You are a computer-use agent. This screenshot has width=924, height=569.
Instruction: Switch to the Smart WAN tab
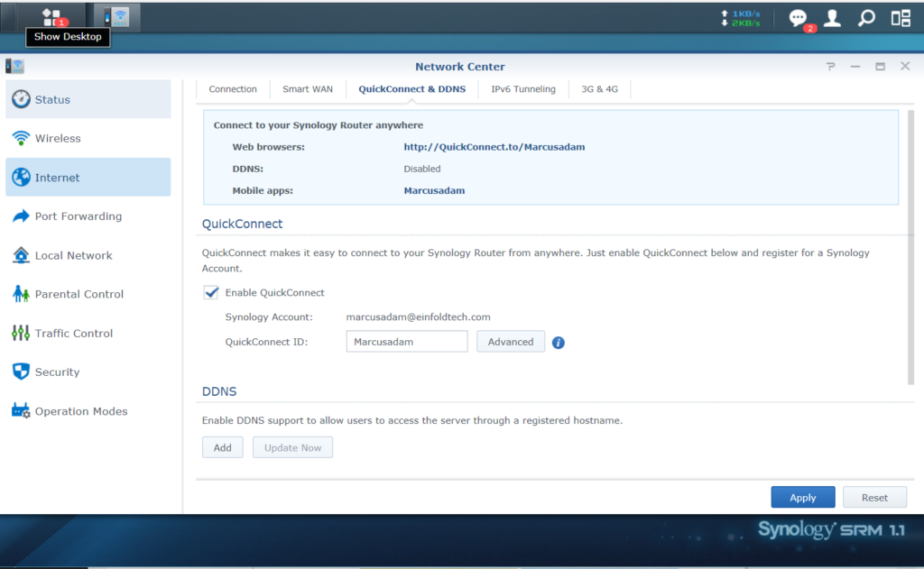308,89
